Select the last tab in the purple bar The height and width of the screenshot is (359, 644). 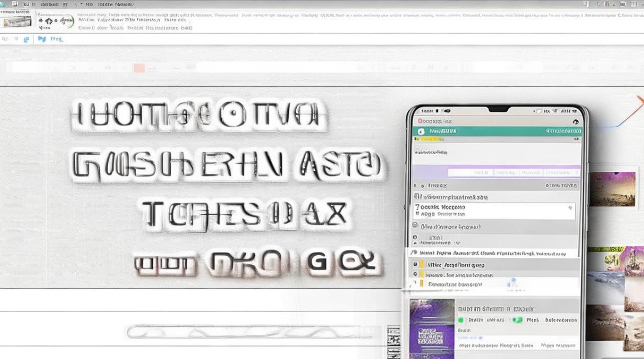(559, 172)
